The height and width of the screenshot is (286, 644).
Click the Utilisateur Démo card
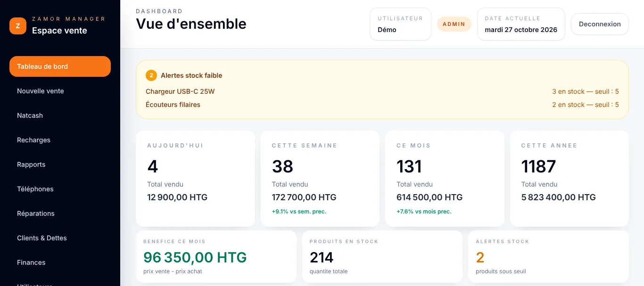[400, 24]
